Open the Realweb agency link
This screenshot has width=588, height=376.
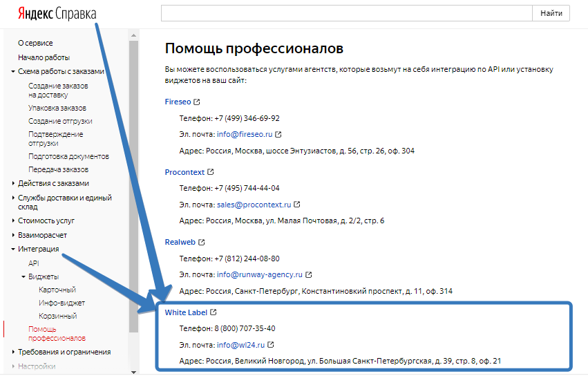coord(180,242)
